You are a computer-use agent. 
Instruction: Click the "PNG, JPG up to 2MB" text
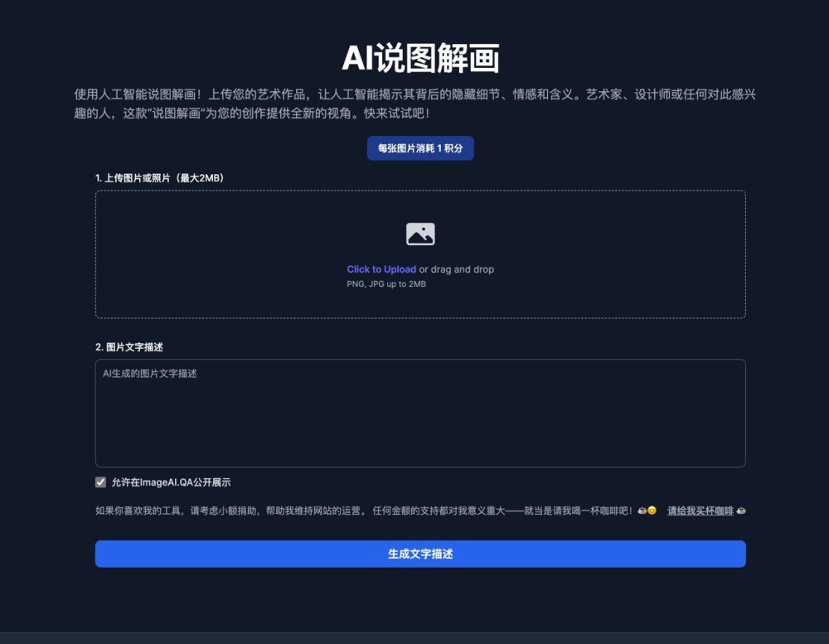(386, 284)
